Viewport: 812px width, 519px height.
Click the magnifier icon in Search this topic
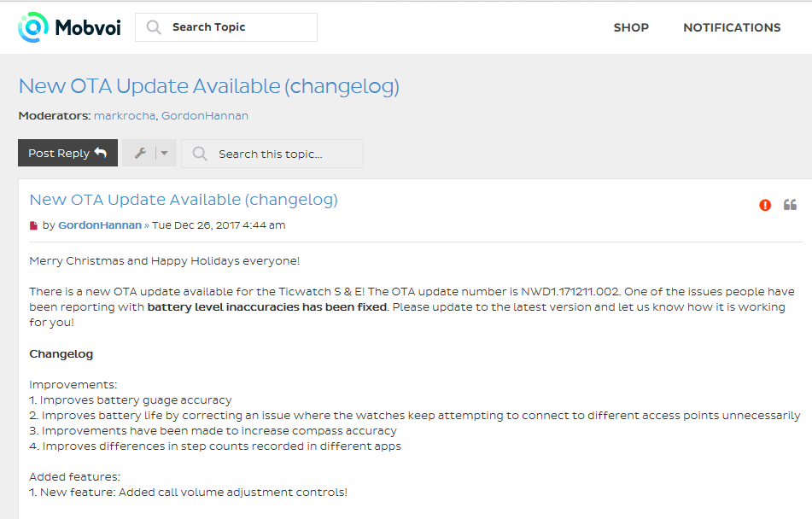200,154
